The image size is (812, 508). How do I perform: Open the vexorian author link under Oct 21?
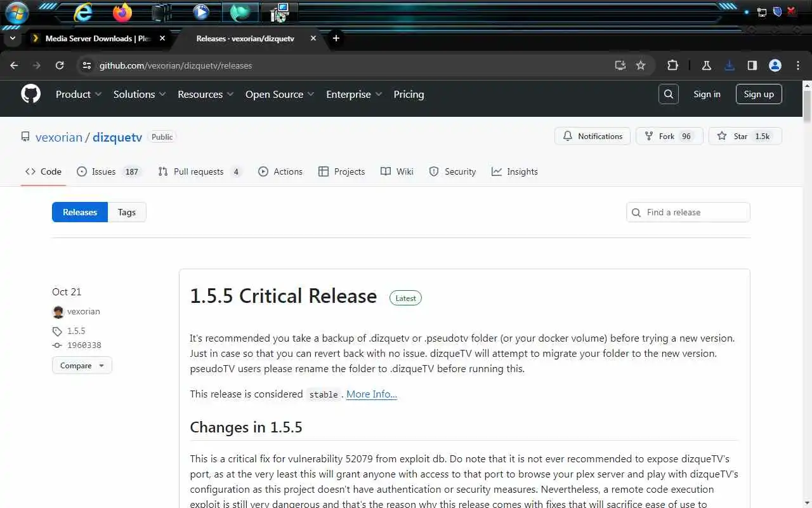84,312
